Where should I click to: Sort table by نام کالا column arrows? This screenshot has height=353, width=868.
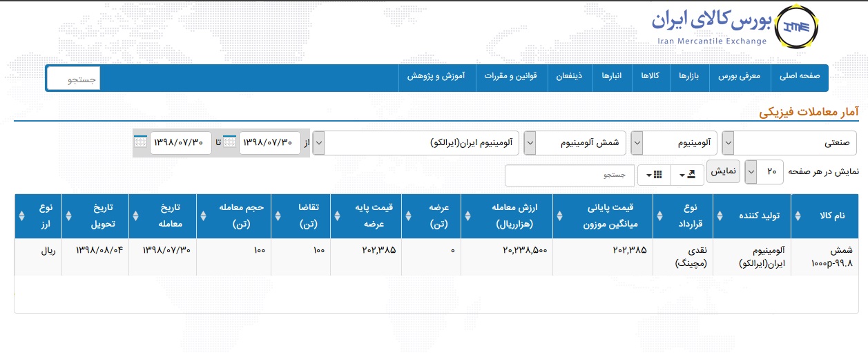(798, 216)
